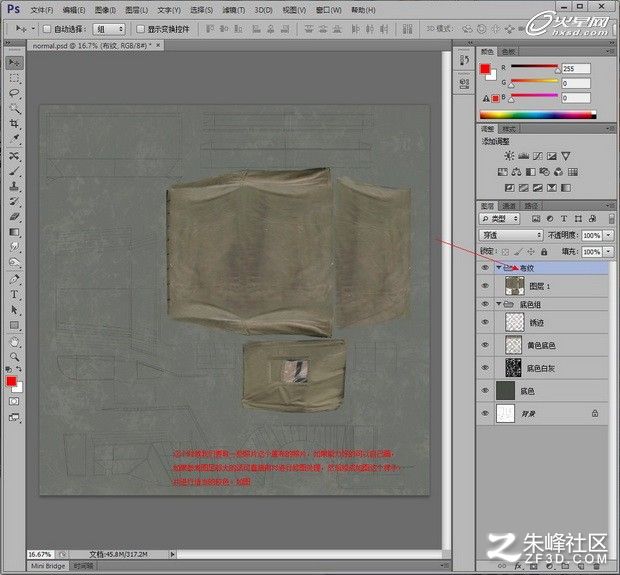This screenshot has height=575, width=620.
Task: Toggle Quick Mask mode in toolbar
Action: click(14, 401)
